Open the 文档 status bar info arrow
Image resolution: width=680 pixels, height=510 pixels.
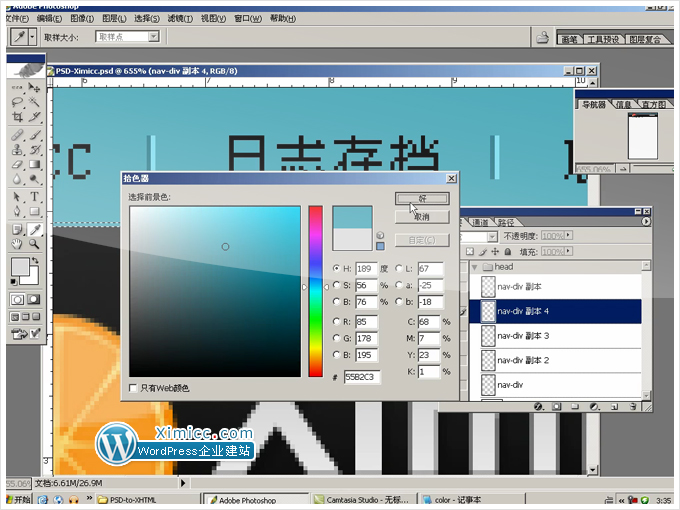(183, 483)
